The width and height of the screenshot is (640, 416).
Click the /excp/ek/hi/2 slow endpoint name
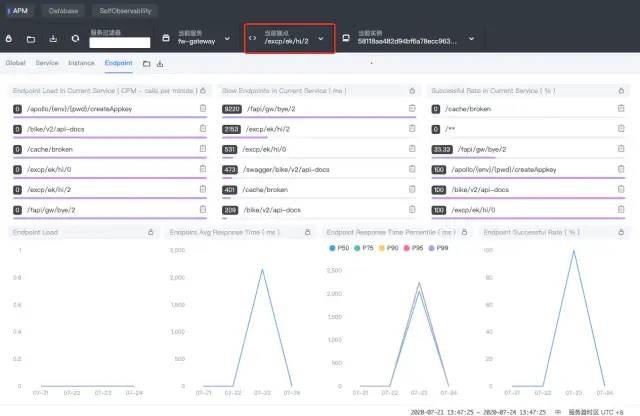[x=268, y=129]
